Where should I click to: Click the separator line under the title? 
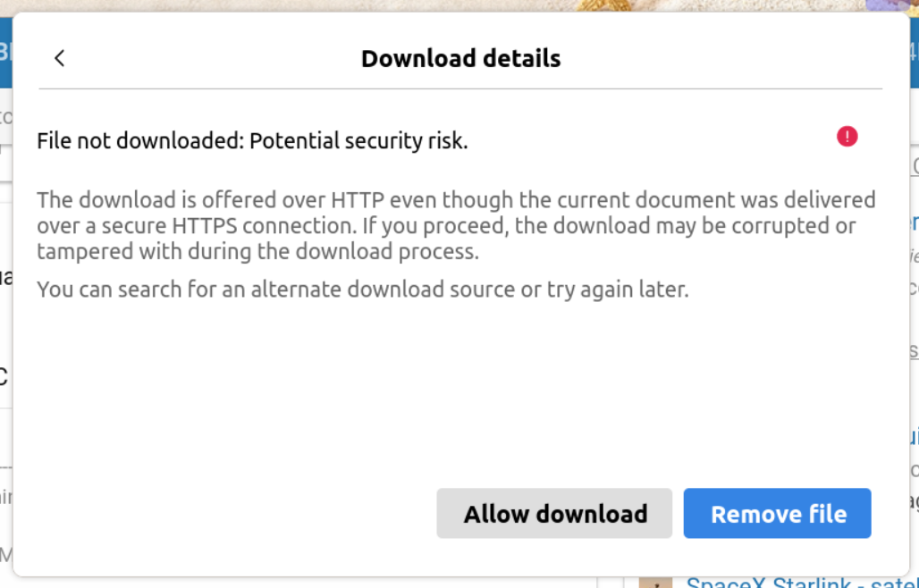click(460, 88)
